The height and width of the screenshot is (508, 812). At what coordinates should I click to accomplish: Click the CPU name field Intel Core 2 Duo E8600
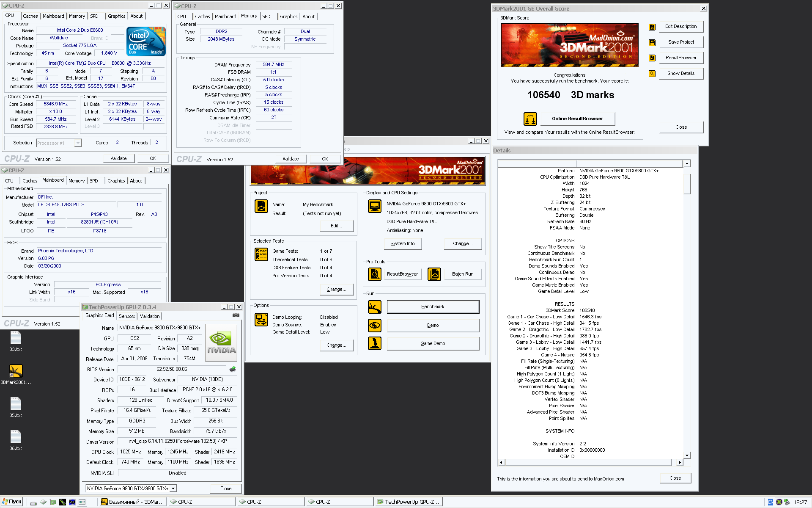click(x=80, y=30)
